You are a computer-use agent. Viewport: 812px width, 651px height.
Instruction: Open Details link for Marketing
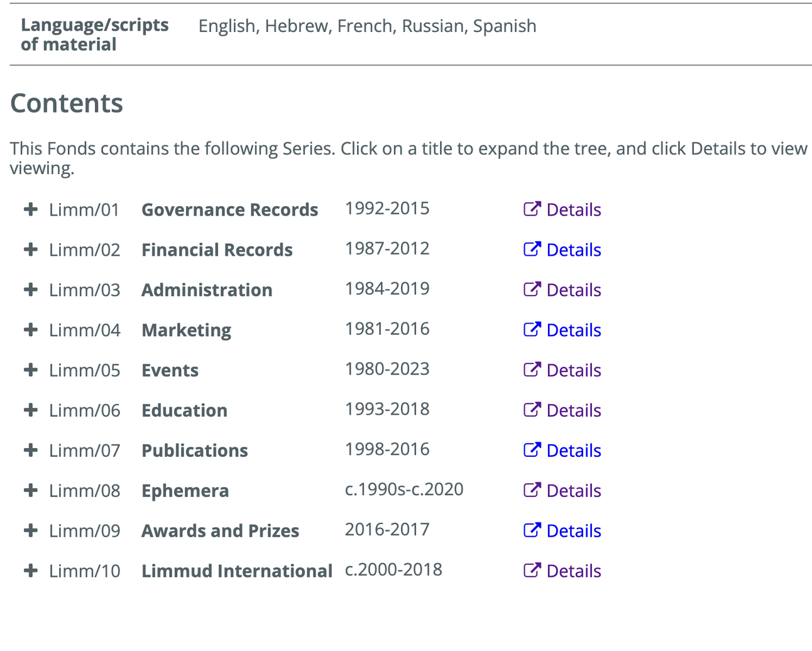point(574,331)
